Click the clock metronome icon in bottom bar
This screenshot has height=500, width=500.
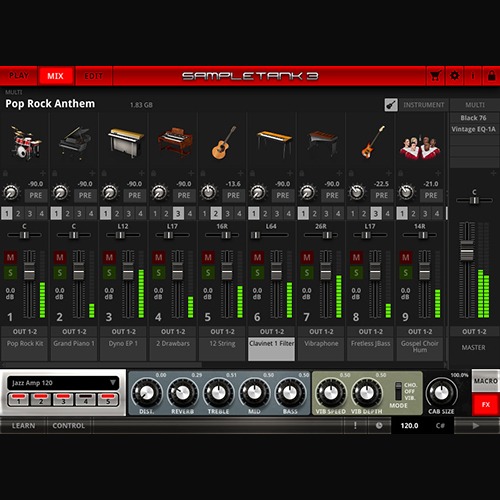(379, 426)
